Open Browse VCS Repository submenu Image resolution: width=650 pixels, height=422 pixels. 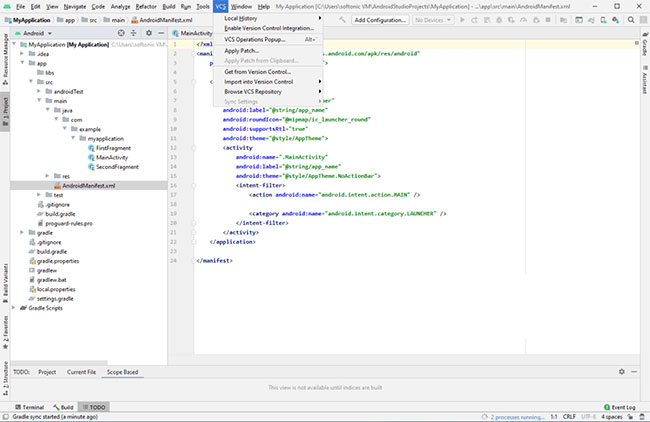268,92
